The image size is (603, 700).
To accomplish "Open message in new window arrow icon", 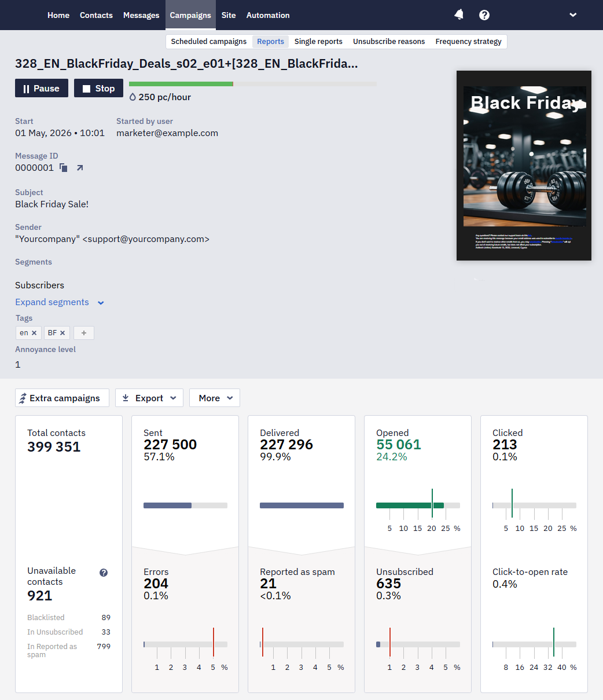I will [80, 168].
